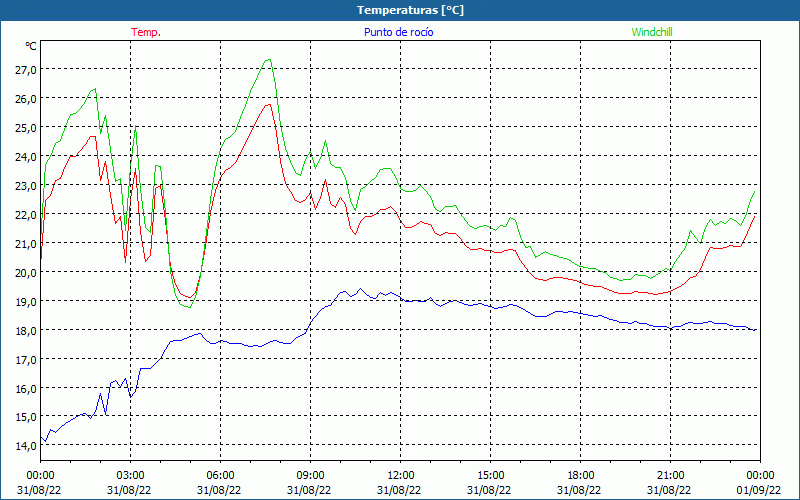Click the 15,0 y-axis value

pos(26,417)
